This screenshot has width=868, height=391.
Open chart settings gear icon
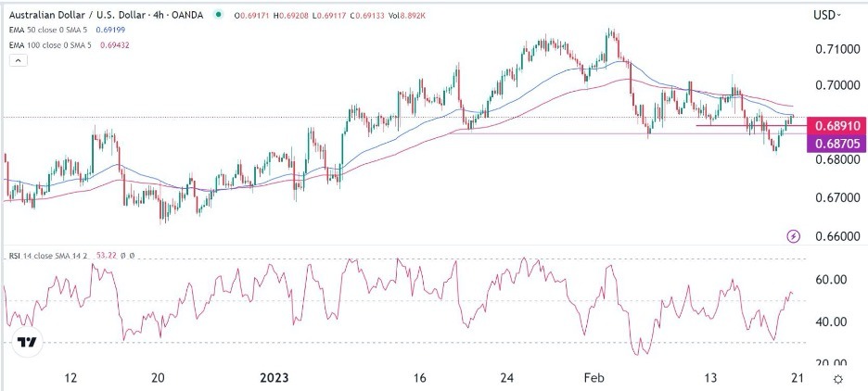click(x=838, y=379)
